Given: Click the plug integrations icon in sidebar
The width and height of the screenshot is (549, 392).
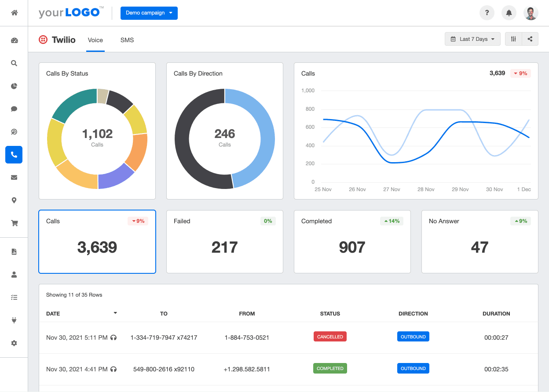Looking at the screenshot, I should pos(14,320).
